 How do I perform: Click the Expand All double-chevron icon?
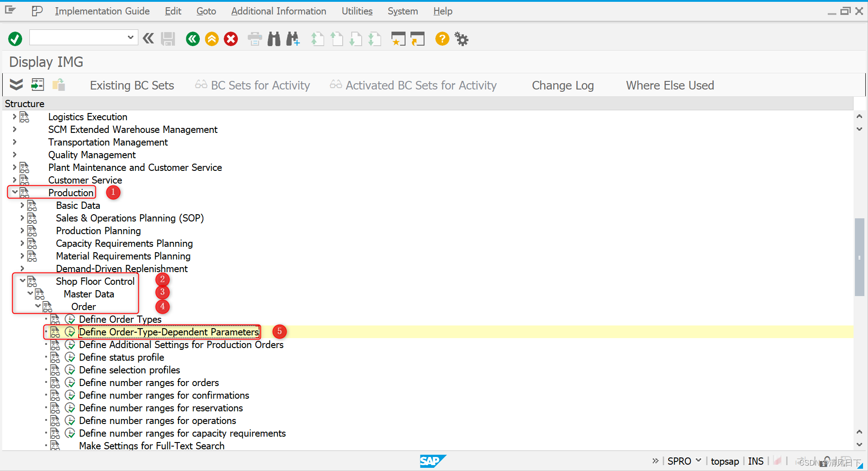(x=16, y=85)
